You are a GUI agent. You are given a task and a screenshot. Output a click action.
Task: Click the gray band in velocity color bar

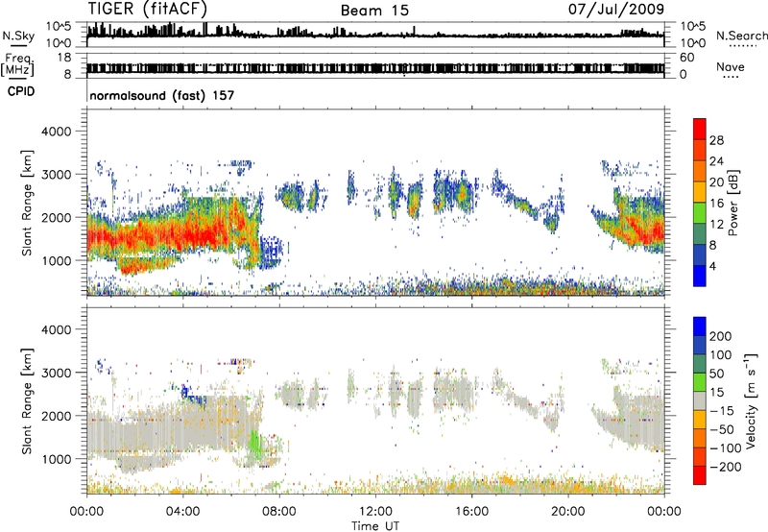tap(700, 400)
